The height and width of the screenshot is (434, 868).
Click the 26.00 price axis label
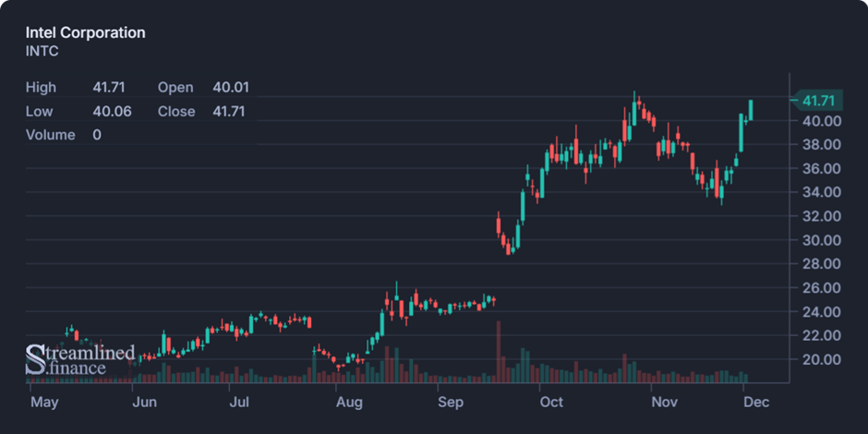pyautogui.click(x=822, y=288)
